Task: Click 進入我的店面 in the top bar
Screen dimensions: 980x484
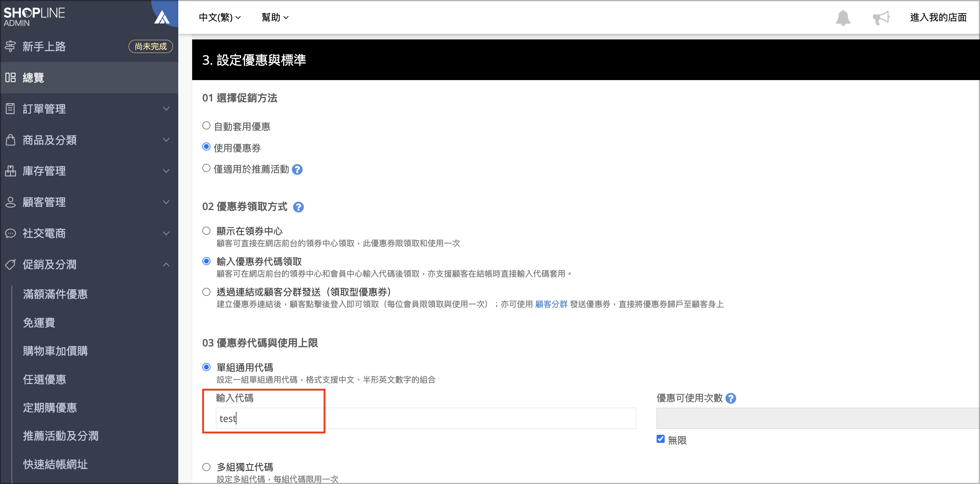Action: (938, 18)
